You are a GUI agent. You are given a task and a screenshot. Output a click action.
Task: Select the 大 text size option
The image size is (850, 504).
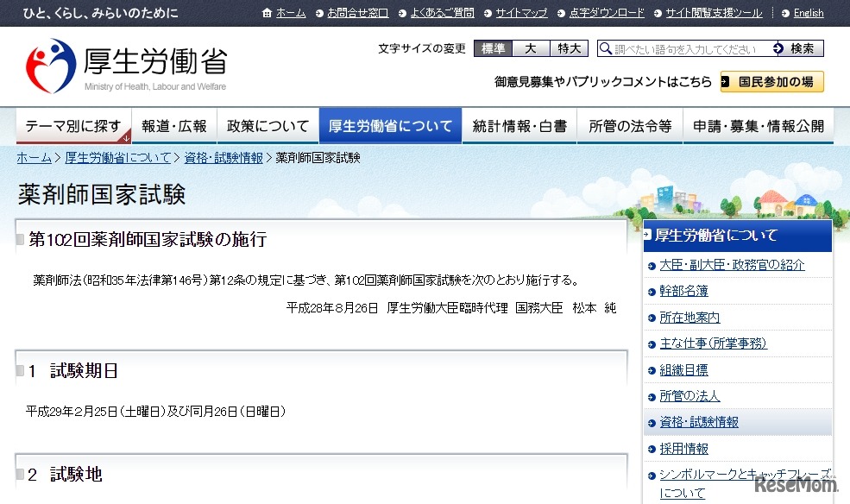click(530, 48)
